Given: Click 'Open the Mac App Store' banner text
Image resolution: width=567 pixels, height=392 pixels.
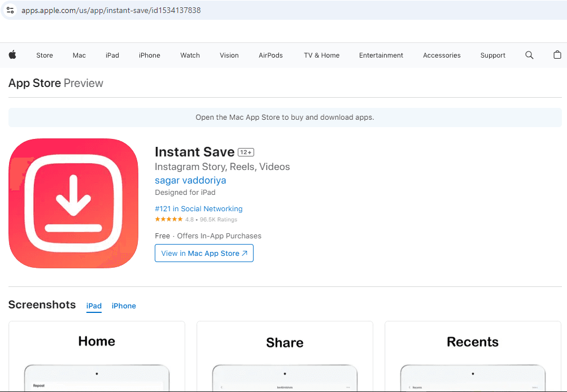Looking at the screenshot, I should [285, 117].
